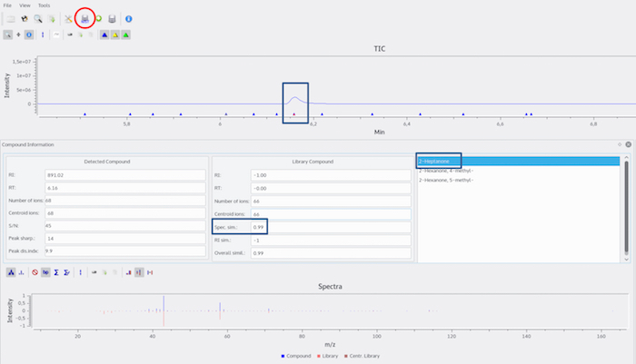Toggle the highlighted blue circle chromatogram button
This screenshot has width=636, height=364.
coord(29,34)
